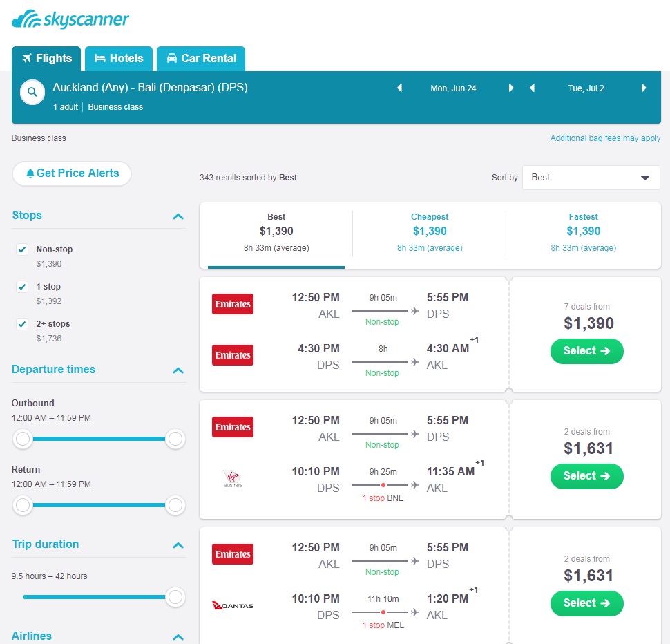Click the Tue, Jul 2 return date
Screen dimensions: 670x644
point(586,88)
